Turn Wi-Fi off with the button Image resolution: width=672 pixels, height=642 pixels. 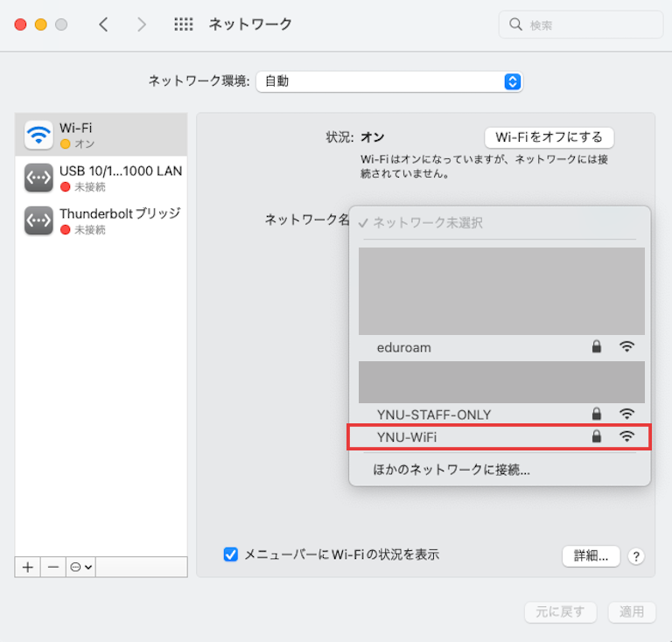[x=549, y=137]
